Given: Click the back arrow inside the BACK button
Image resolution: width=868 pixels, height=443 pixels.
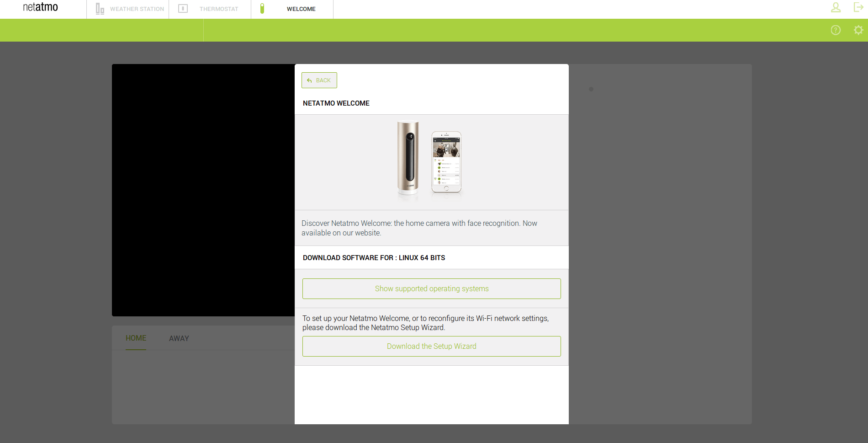Looking at the screenshot, I should [x=309, y=80].
